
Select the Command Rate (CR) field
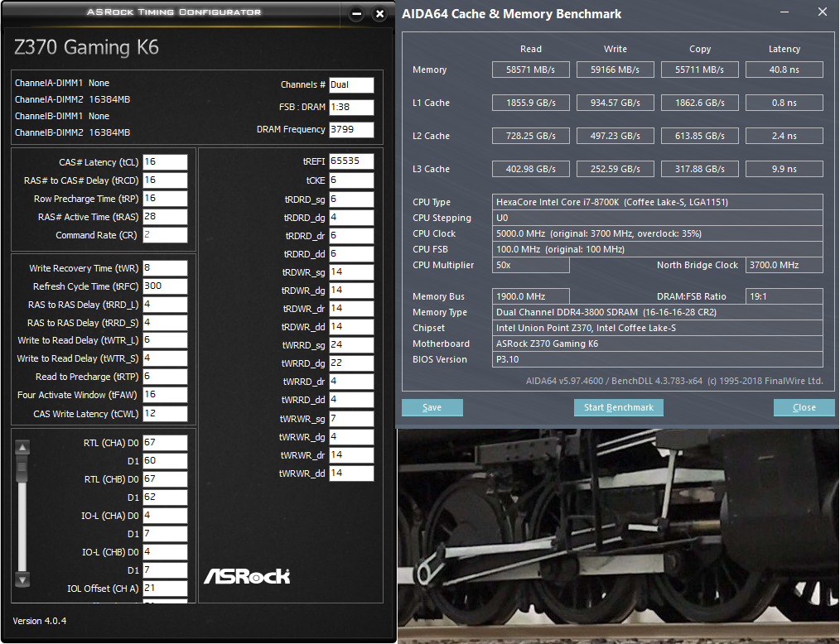(x=165, y=235)
